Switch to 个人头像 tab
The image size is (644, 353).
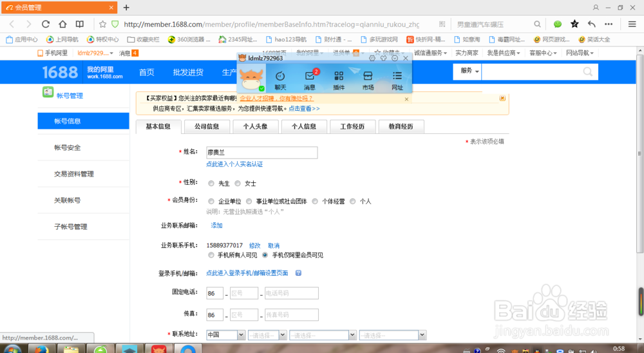256,126
